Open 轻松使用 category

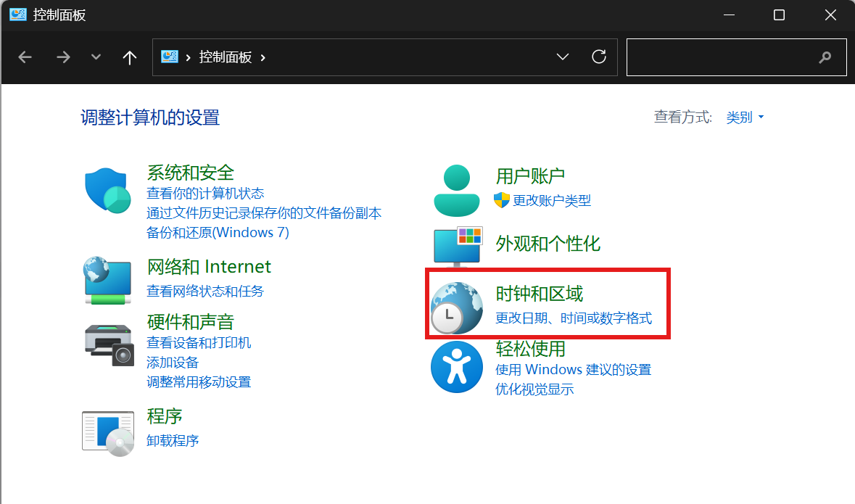530,349
